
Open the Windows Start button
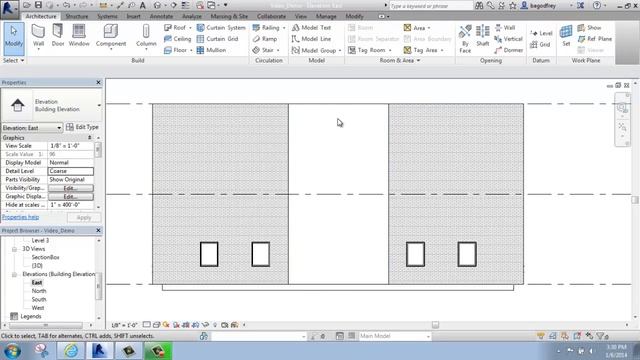pyautogui.click(x=12, y=351)
